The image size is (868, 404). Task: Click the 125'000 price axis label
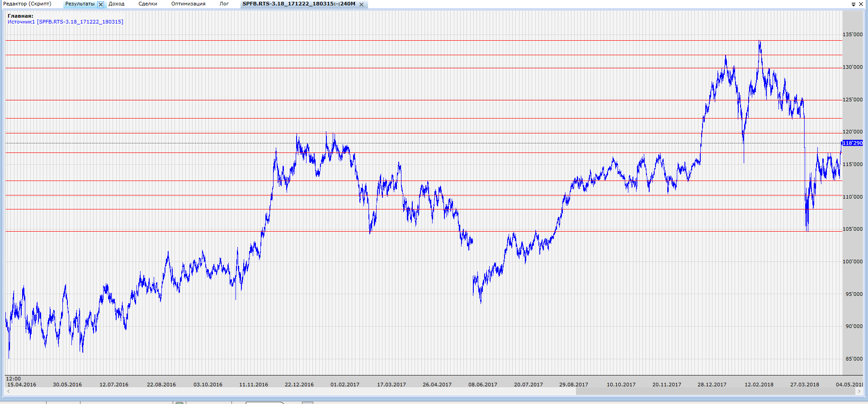(853, 100)
